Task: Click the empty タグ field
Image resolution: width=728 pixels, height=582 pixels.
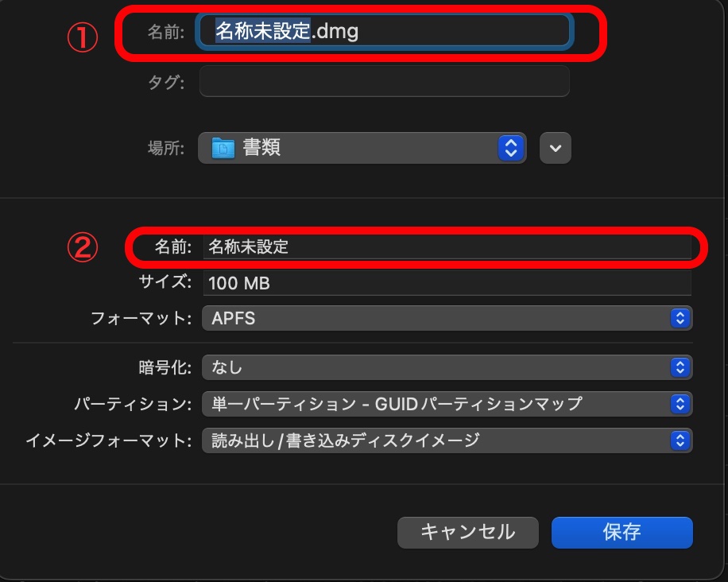Action: 385,81
